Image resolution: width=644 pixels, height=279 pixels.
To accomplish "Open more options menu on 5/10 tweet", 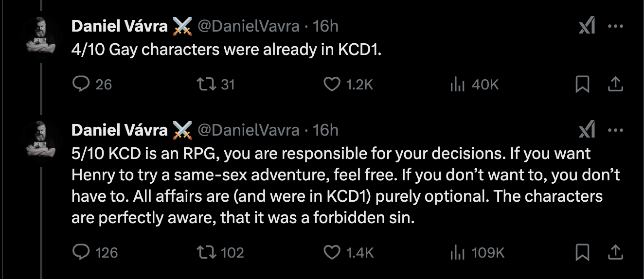I will coord(615,131).
